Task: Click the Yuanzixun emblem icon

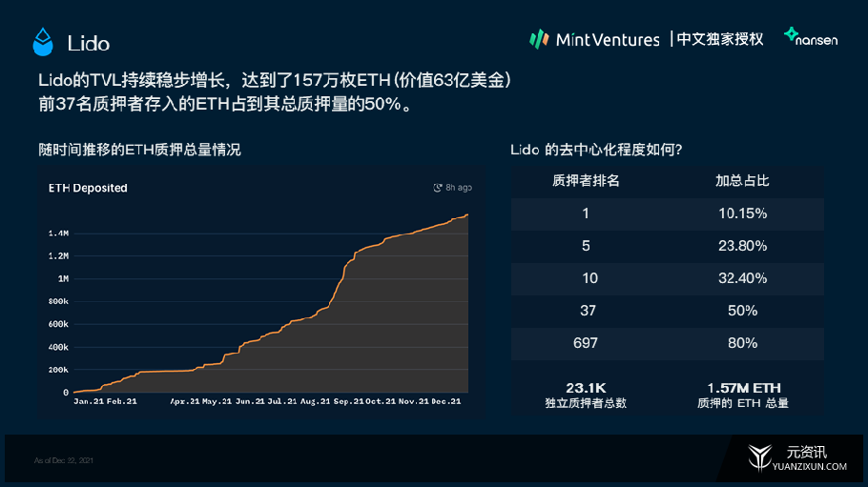Action: (x=759, y=457)
